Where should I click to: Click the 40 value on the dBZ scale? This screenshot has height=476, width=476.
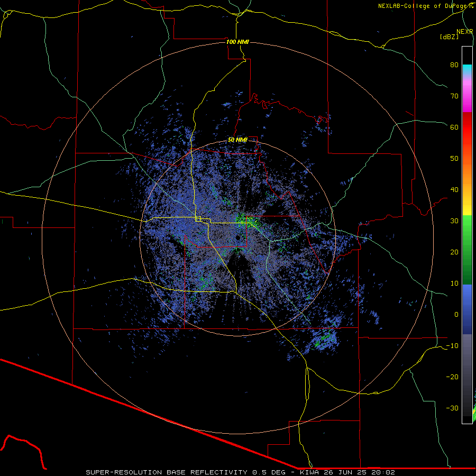(454, 190)
